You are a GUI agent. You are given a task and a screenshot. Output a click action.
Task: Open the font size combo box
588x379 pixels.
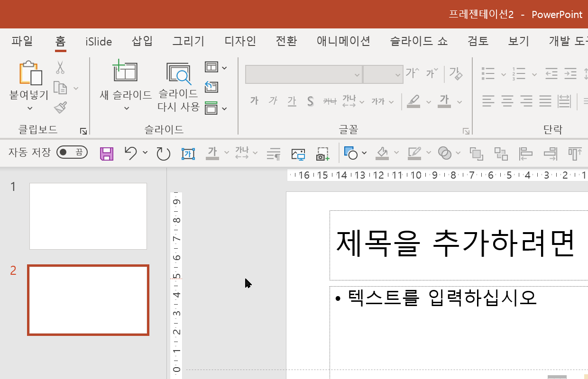coord(383,74)
